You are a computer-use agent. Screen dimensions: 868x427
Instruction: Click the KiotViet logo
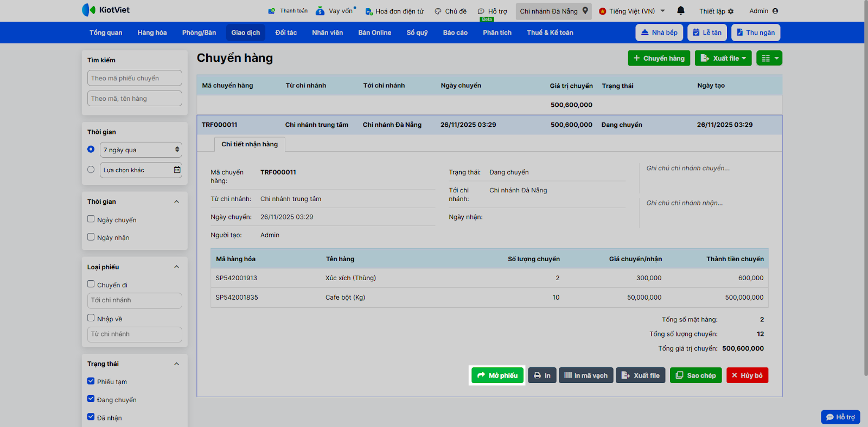(x=106, y=10)
